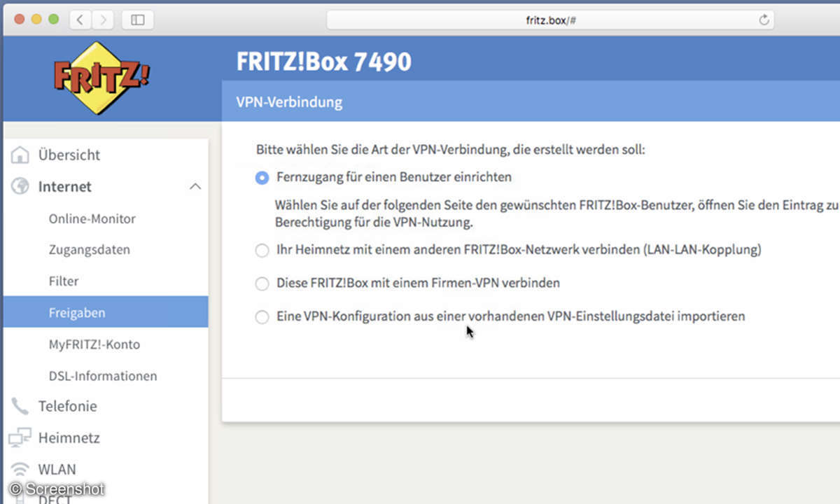Viewport: 840px width, 504px height.
Task: Open WLAN menu
Action: tap(57, 470)
